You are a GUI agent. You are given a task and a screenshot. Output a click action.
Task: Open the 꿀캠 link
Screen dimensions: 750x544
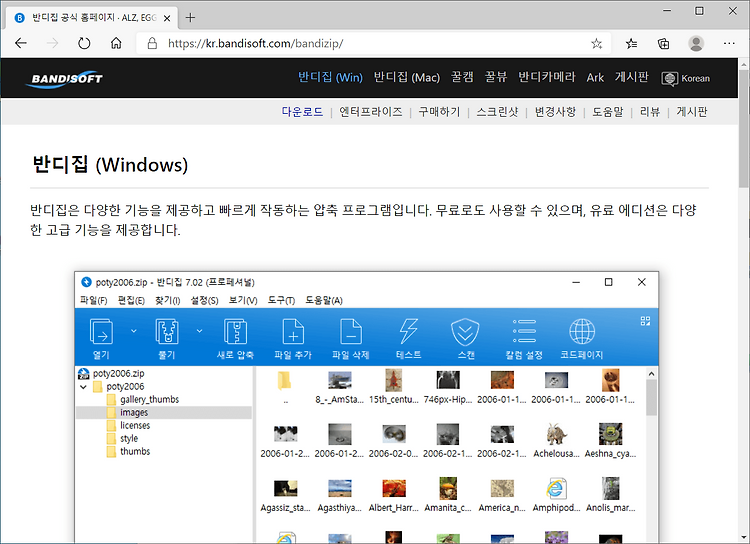(x=462, y=77)
